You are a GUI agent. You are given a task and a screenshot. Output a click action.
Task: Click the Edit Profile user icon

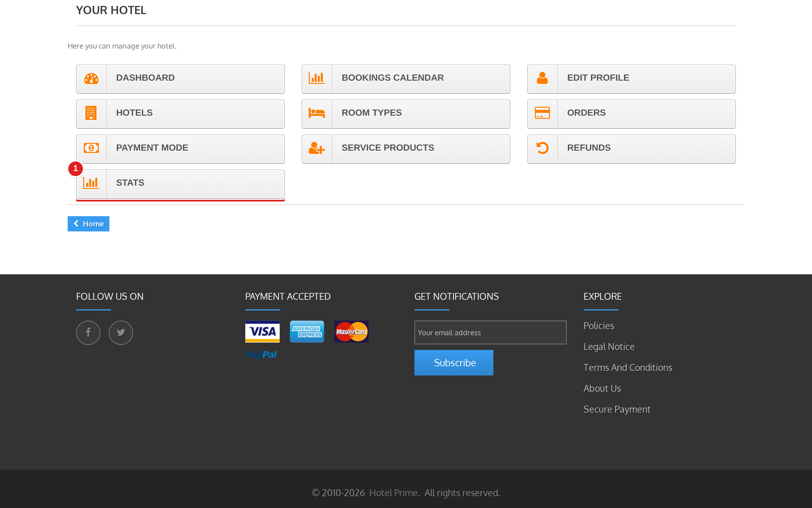click(542, 78)
